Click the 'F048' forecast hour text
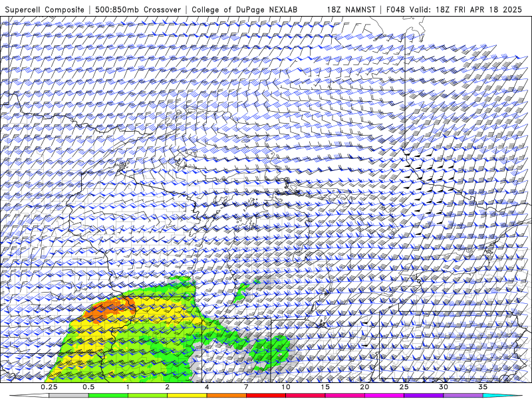This screenshot has height=399, width=532. tap(396, 9)
